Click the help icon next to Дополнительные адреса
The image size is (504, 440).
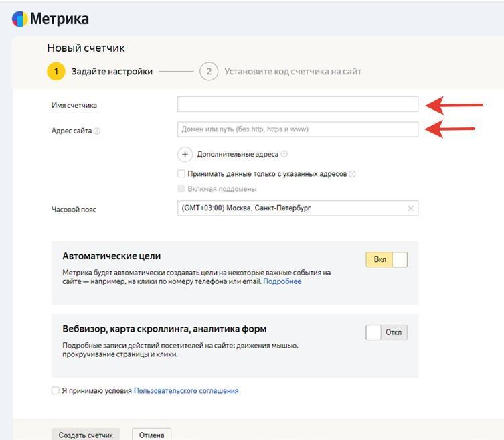coord(284,154)
